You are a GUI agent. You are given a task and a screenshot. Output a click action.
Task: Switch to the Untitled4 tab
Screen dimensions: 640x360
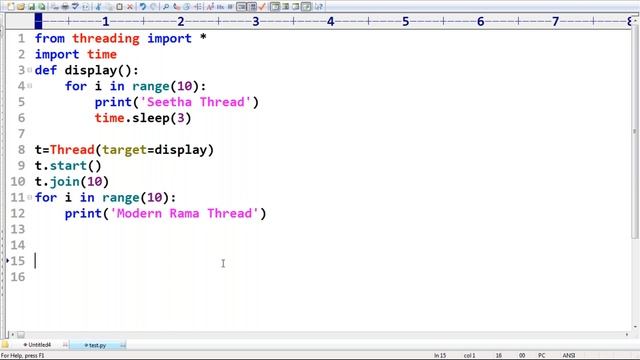[40, 345]
